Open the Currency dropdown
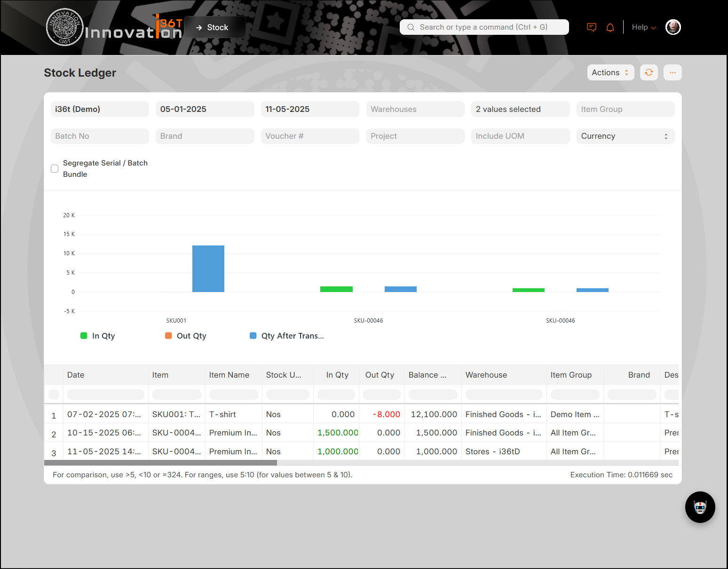The width and height of the screenshot is (728, 569). (x=625, y=136)
